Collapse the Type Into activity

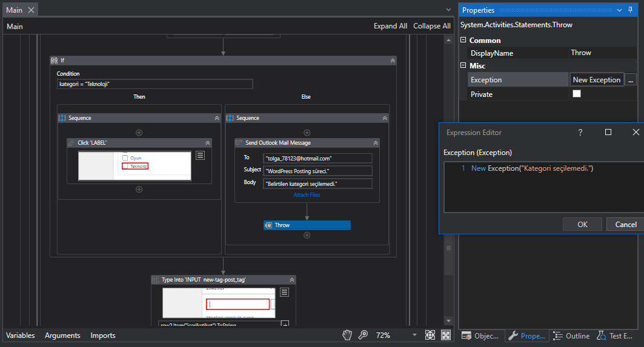tap(292, 280)
